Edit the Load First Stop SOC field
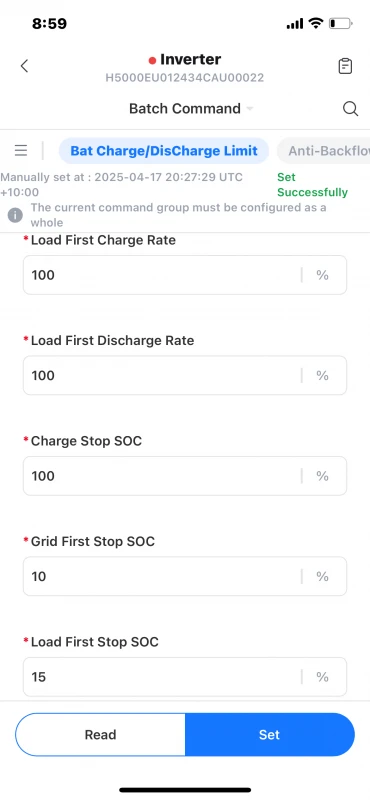The width and height of the screenshot is (370, 800). coord(185,677)
